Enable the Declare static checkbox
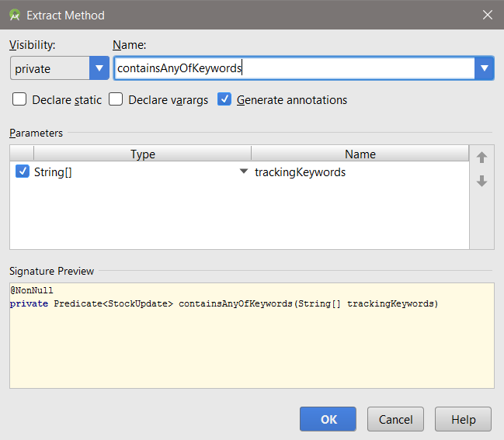Screen dimensions: 504x440 click(x=19, y=99)
